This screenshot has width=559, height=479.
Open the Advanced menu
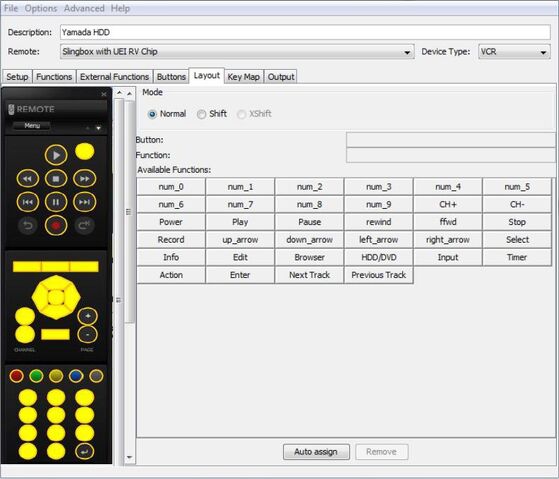(84, 8)
